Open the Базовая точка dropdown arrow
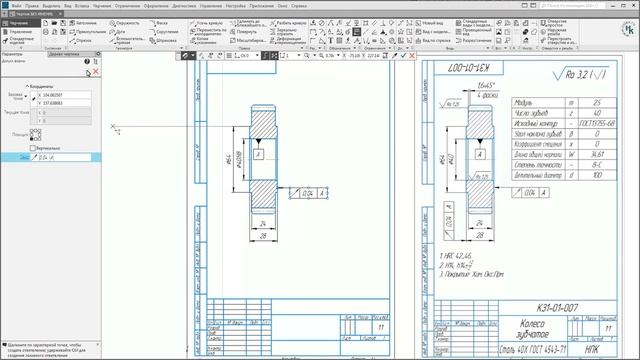The height and width of the screenshot is (360, 640). coord(25,97)
